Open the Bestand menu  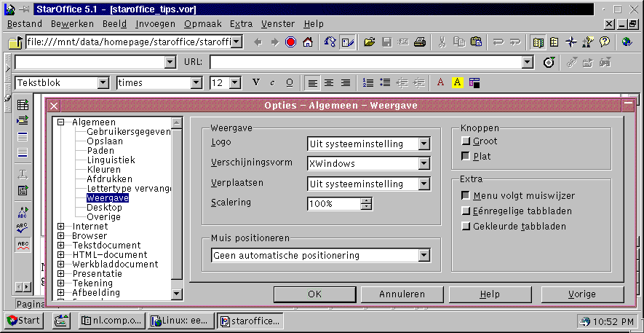coord(25,24)
